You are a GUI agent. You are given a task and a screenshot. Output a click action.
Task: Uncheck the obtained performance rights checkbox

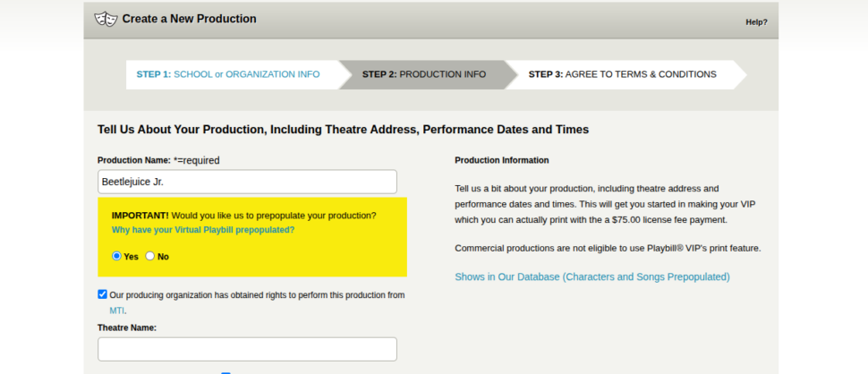tap(103, 294)
